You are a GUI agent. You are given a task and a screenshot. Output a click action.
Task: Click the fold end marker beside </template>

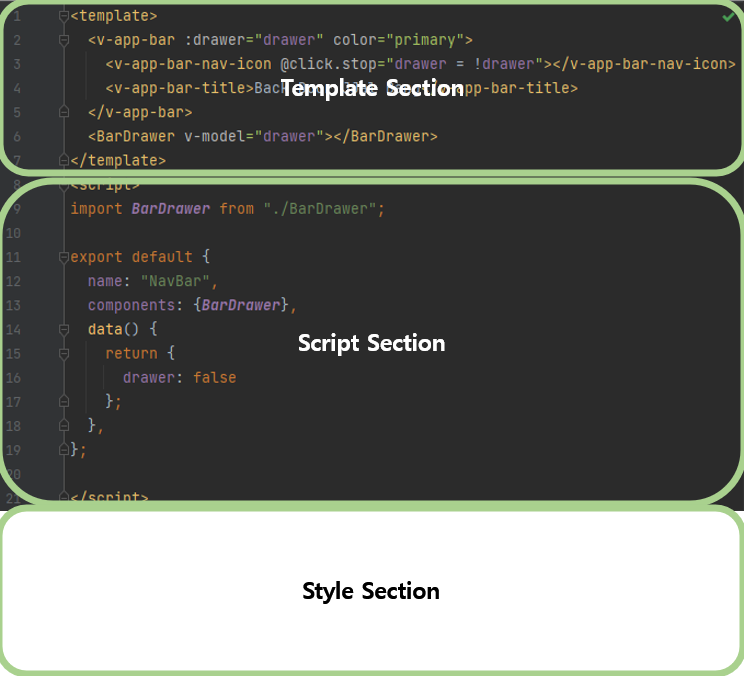pos(64,160)
